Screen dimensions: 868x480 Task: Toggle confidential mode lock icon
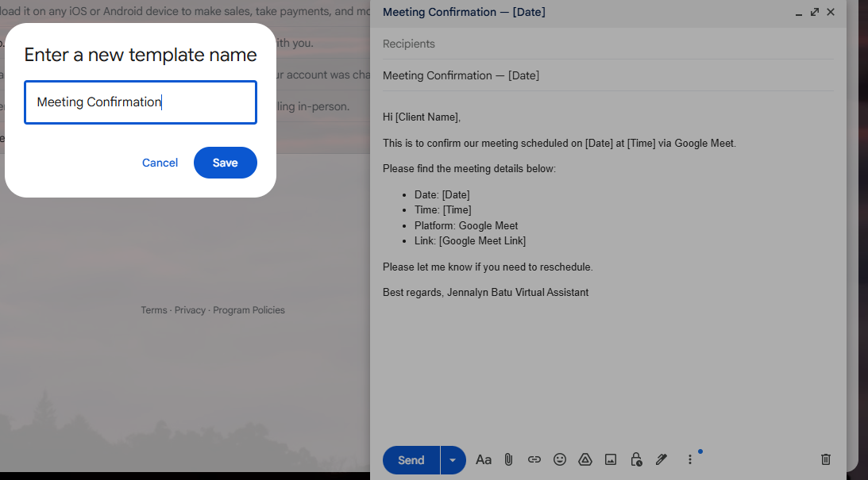(636, 459)
